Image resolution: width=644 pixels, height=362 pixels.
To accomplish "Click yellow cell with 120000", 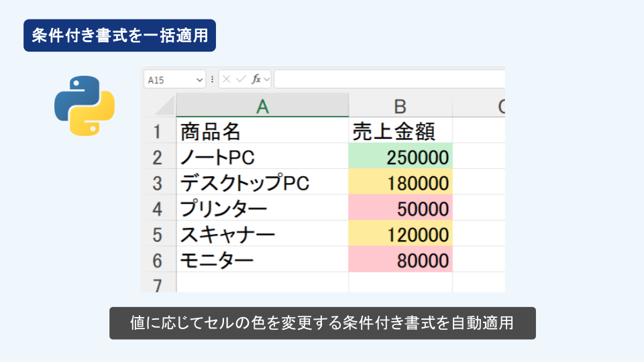I will 400,233.
